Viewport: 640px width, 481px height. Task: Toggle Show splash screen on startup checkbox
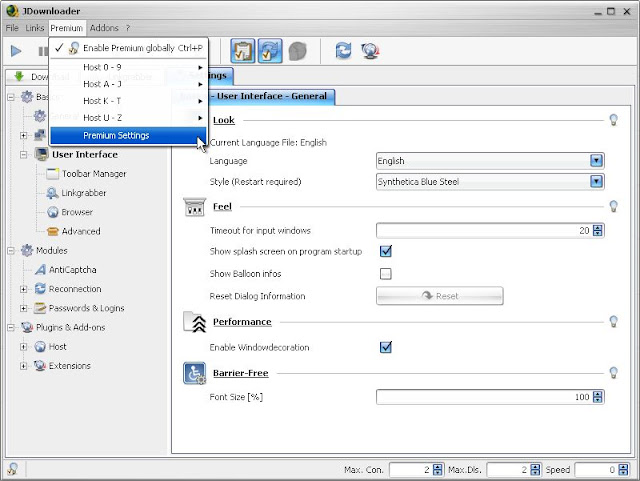(x=386, y=251)
